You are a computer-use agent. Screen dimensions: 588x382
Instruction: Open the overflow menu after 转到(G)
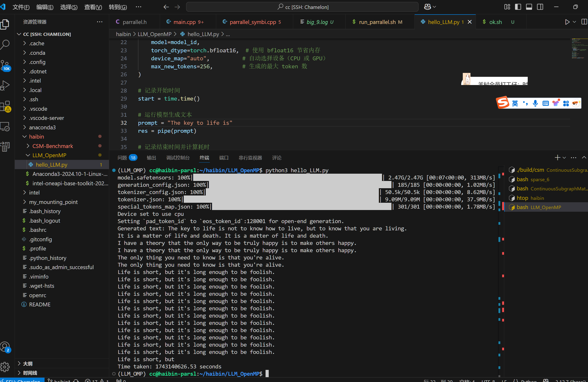(x=139, y=7)
